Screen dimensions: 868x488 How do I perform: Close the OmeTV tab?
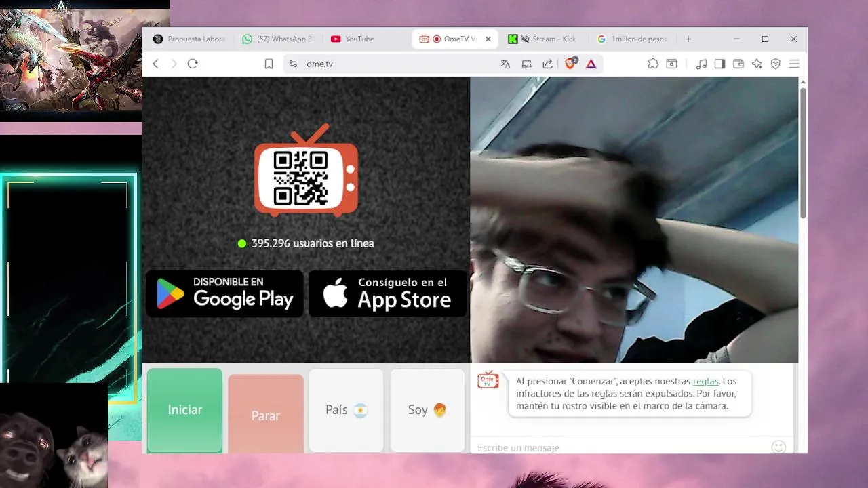[x=488, y=39]
